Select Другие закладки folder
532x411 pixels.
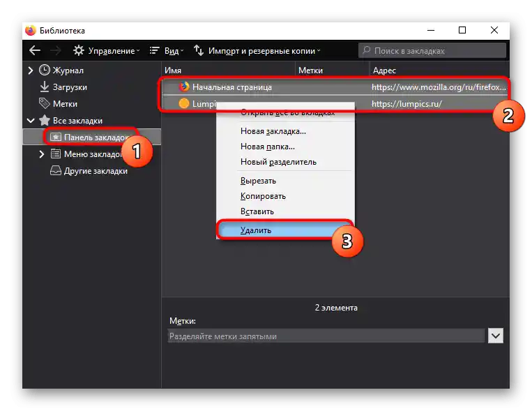(x=96, y=171)
